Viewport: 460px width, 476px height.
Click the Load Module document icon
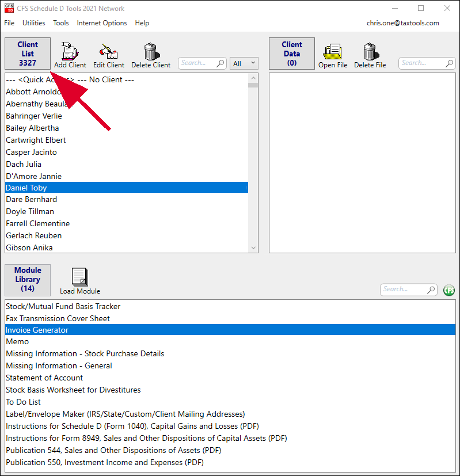pyautogui.click(x=80, y=276)
